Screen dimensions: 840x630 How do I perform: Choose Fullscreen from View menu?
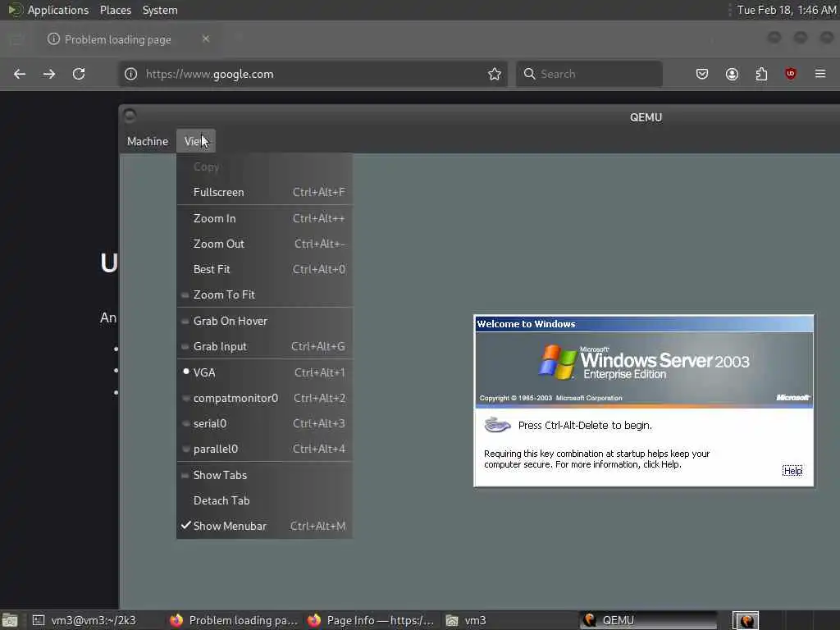(264, 192)
